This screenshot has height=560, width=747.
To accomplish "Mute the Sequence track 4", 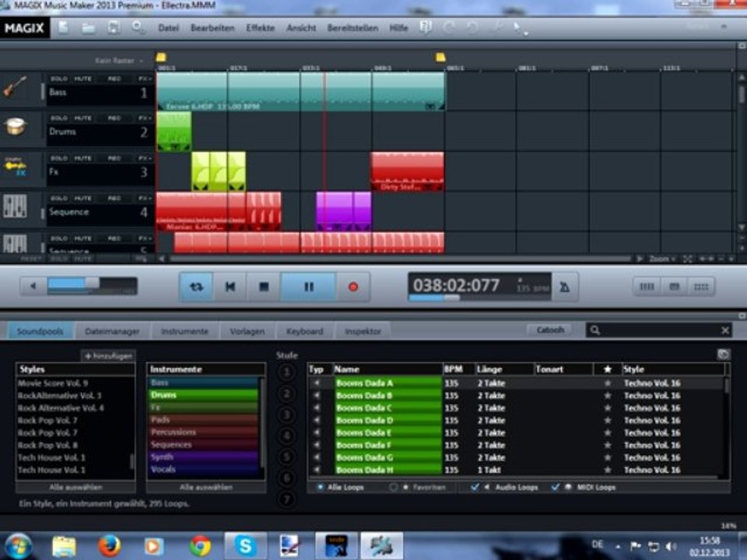I will pos(83,198).
